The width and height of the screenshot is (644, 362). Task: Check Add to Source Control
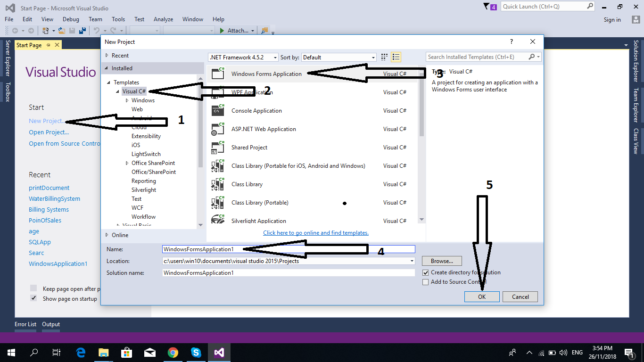[426, 282]
